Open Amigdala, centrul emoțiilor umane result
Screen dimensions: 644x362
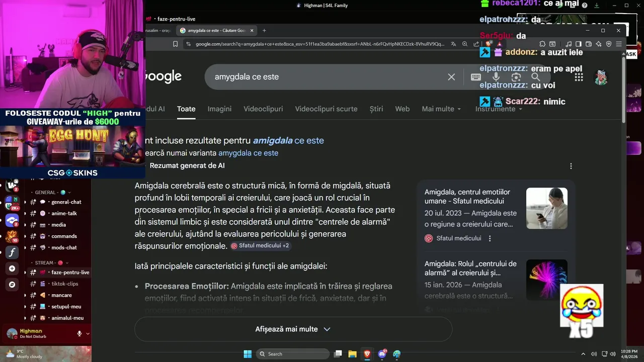pyautogui.click(x=467, y=197)
